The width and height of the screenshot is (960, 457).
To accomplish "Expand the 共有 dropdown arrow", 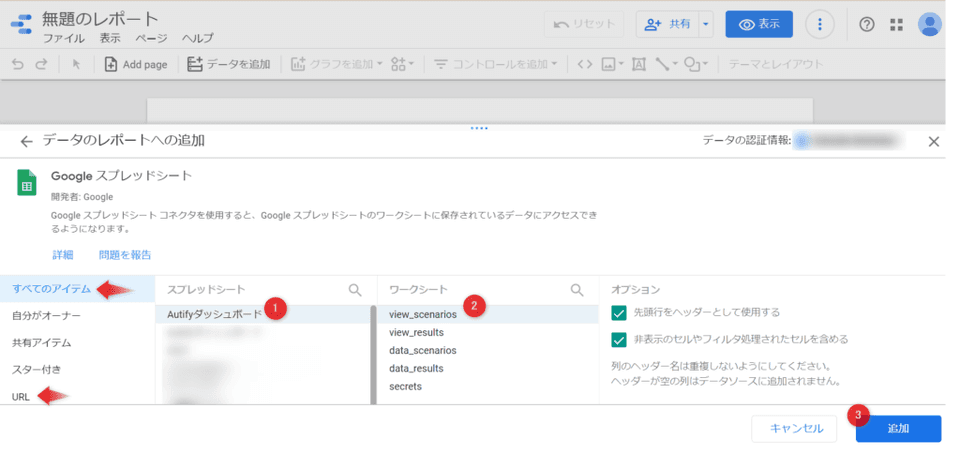I will (x=707, y=25).
